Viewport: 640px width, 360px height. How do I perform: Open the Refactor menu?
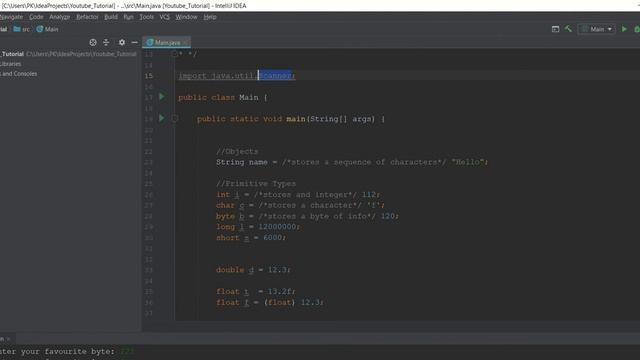point(87,17)
